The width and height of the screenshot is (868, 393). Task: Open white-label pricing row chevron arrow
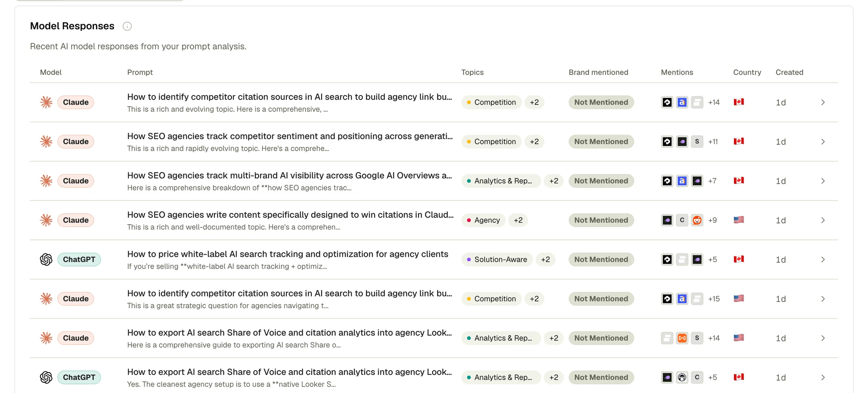point(823,260)
